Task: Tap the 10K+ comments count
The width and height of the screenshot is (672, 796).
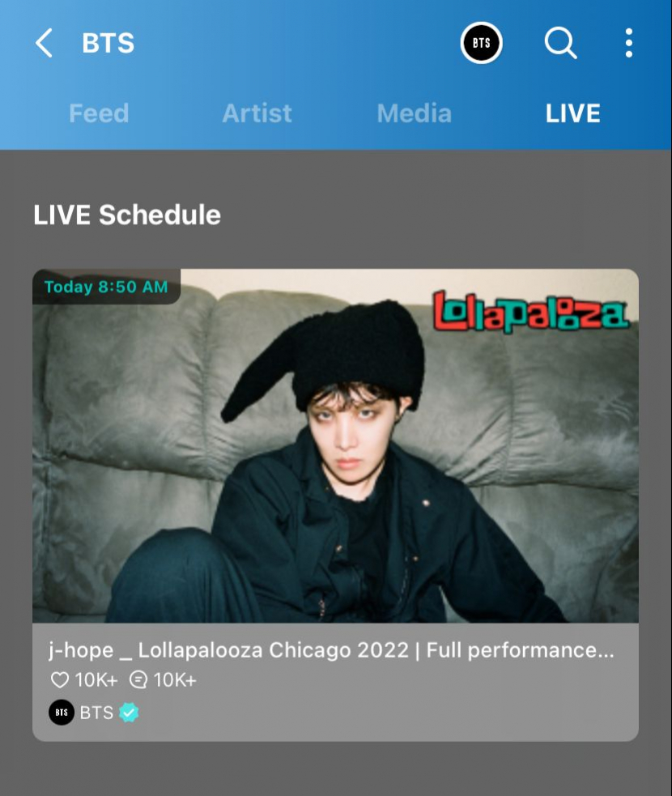Action: click(175, 679)
